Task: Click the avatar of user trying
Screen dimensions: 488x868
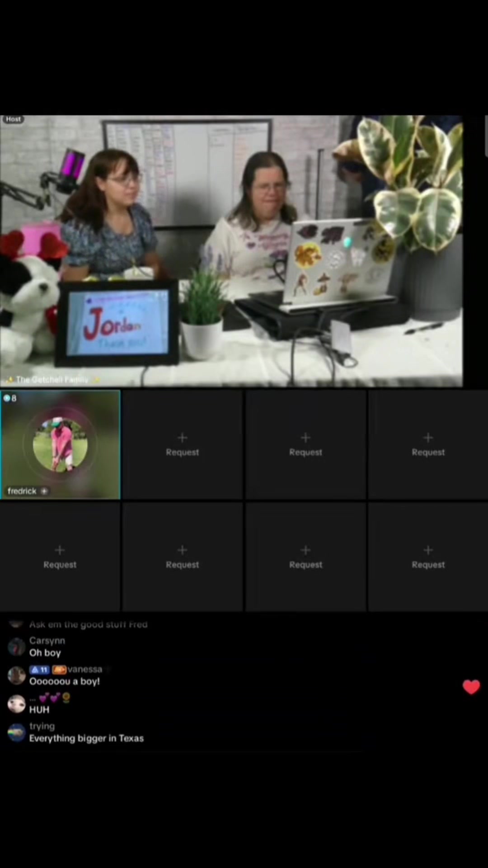Action: pos(17,732)
